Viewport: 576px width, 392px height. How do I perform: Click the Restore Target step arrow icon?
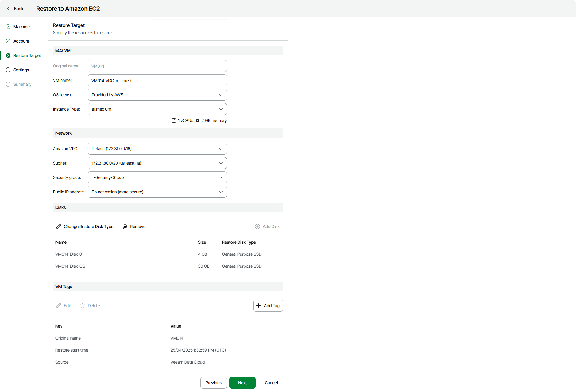coord(8,55)
